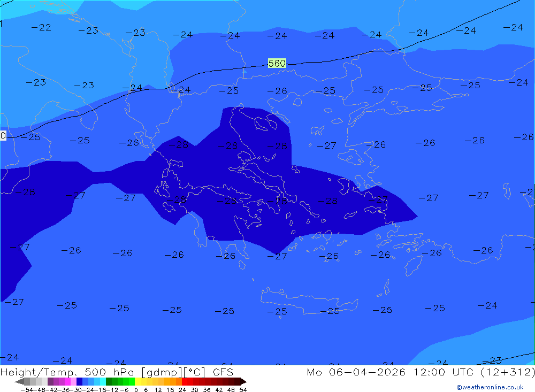Viewport: 535px width, 392px height.
Task: Click the 'GFS' model name in the title
Action: 223,372
